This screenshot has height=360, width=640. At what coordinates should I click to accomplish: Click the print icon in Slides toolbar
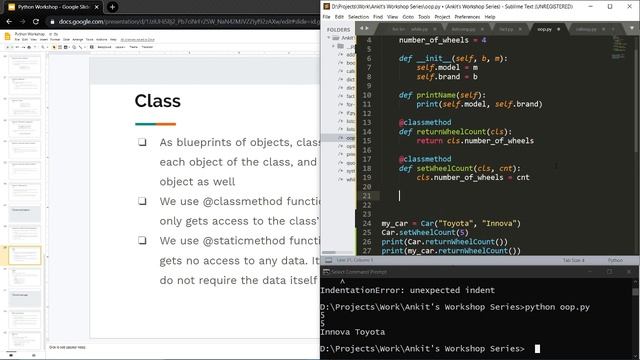pos(29,47)
